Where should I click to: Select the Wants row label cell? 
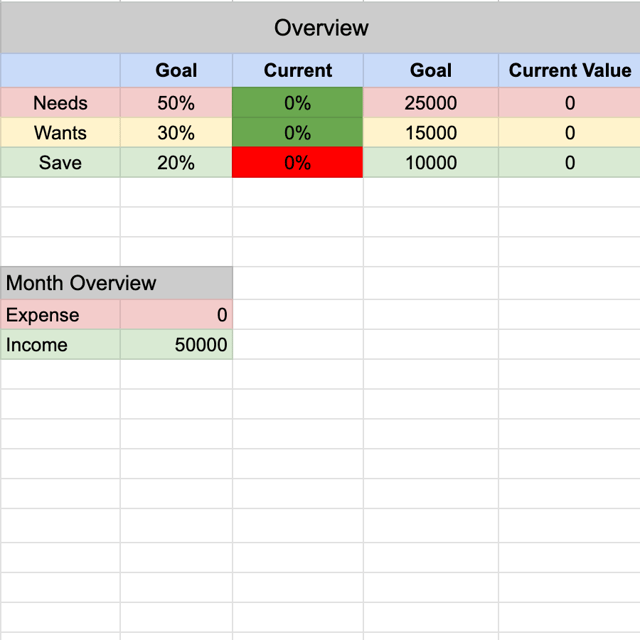pyautogui.click(x=60, y=133)
